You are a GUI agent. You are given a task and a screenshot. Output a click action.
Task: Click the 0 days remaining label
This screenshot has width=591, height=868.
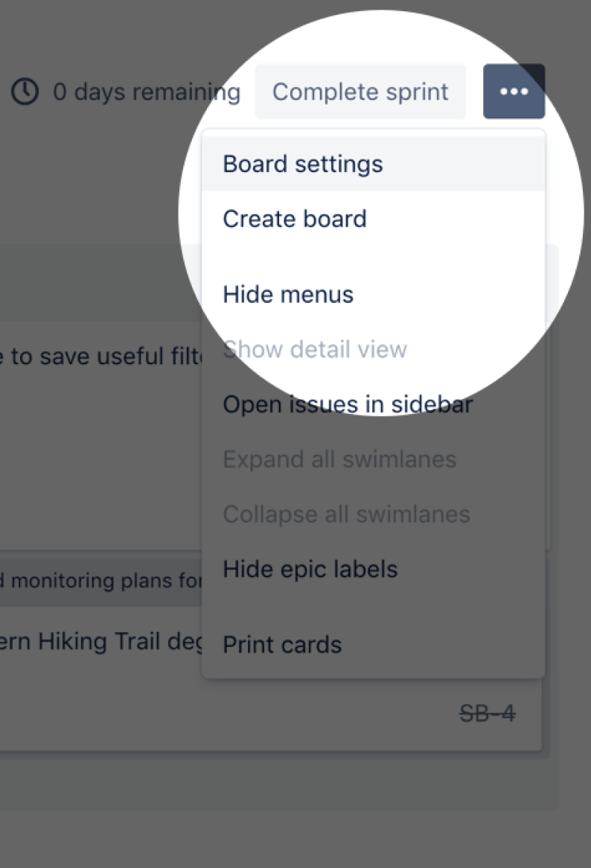146,92
